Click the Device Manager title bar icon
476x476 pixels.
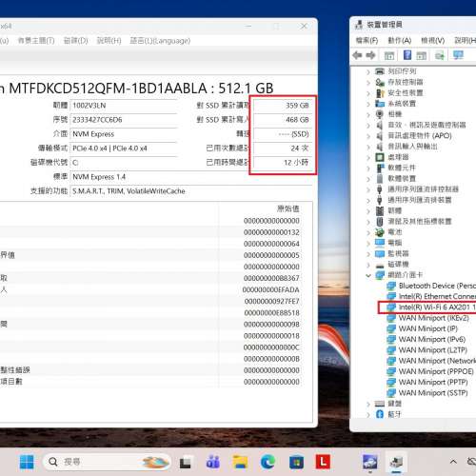tap(359, 25)
